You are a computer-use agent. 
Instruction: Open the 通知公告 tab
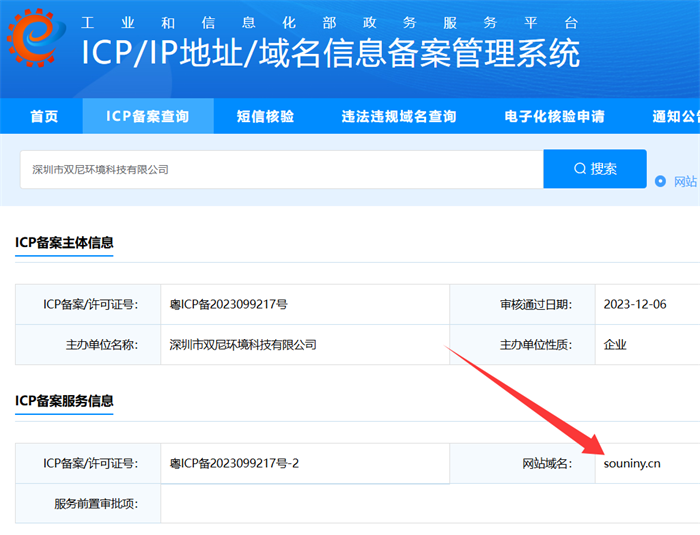pyautogui.click(x=676, y=116)
